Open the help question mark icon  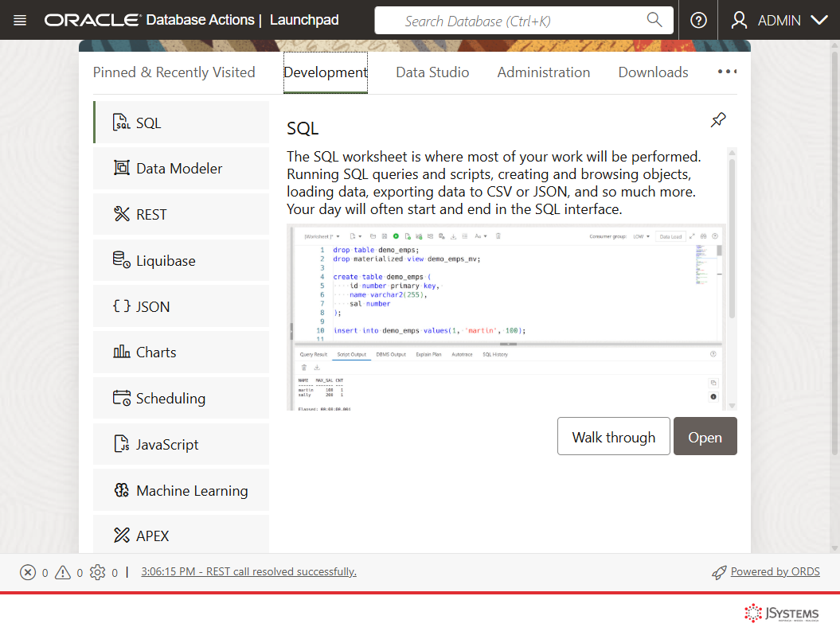(x=698, y=21)
